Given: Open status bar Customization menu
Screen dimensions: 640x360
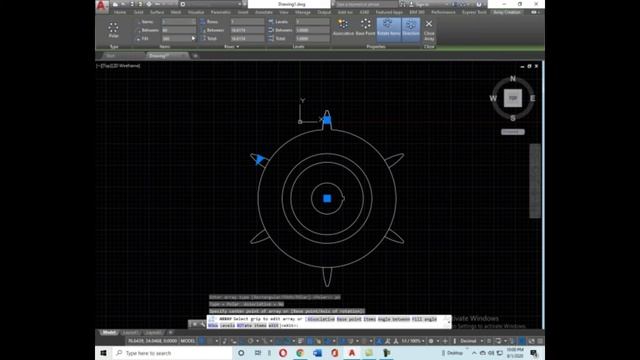Looking at the screenshot, I should 540,341.
